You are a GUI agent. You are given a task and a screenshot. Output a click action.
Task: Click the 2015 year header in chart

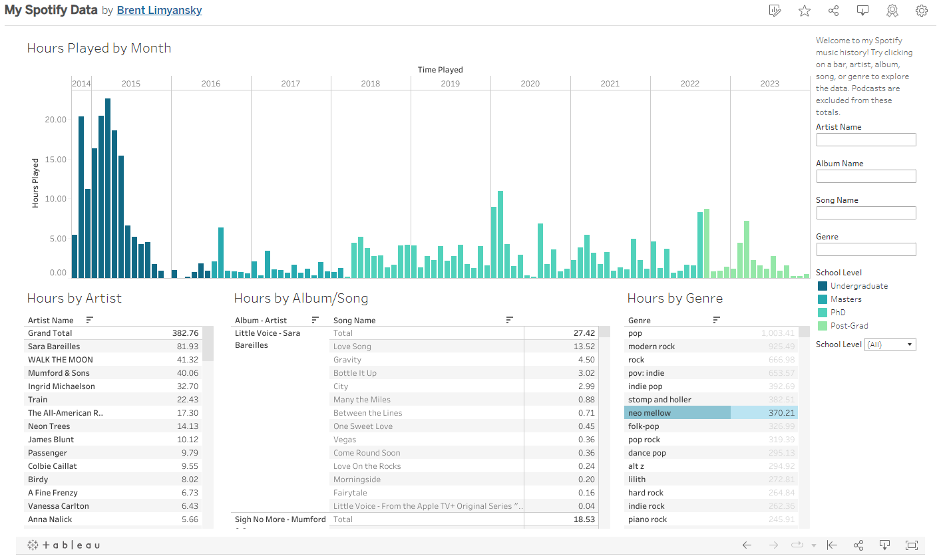coord(131,84)
